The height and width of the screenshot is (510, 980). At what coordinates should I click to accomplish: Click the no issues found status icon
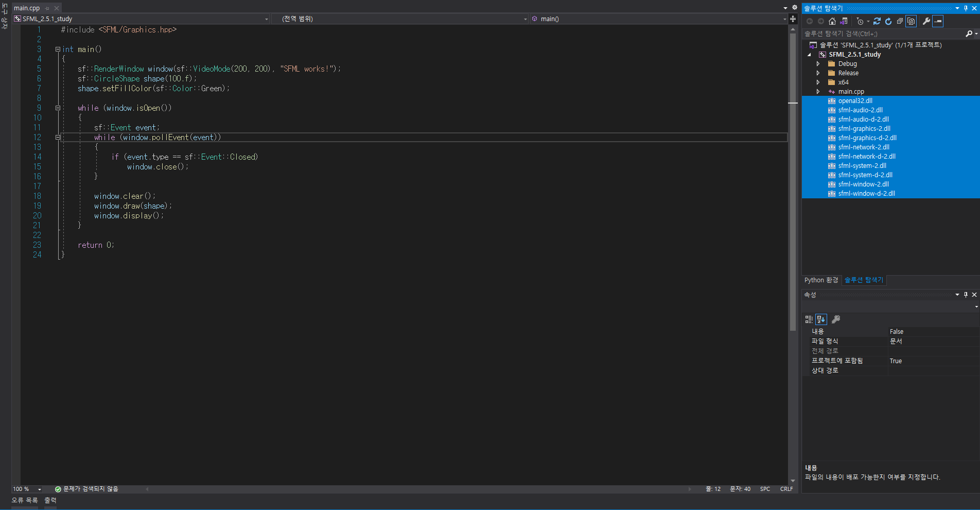tap(58, 489)
